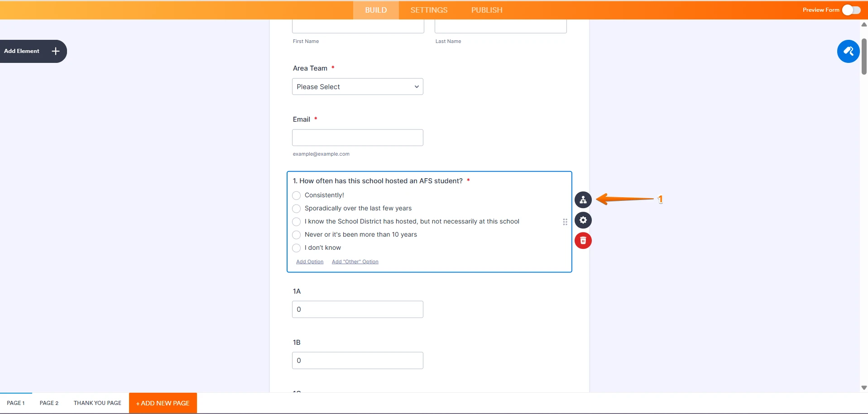The height and width of the screenshot is (414, 868).
Task: Click inside the Email input field
Action: [357, 137]
